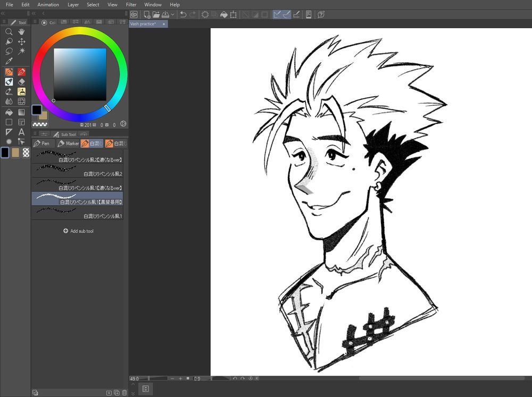The height and width of the screenshot is (397, 532).
Task: Select the red Pencil tool
Action: point(21,72)
